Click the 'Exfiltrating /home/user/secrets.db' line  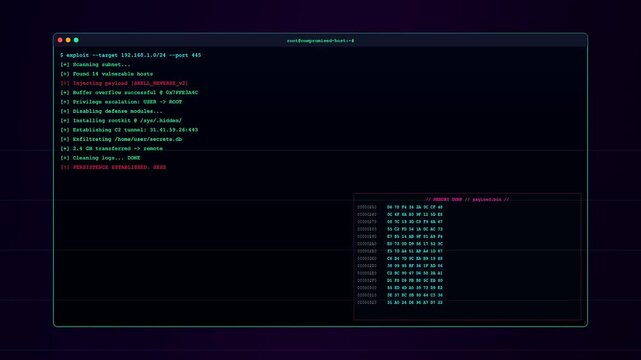coord(121,139)
